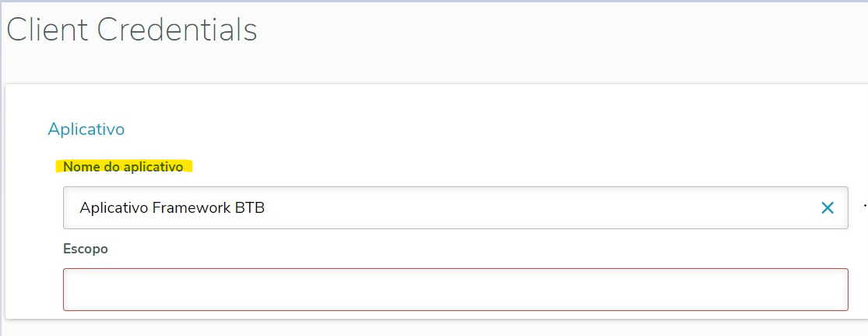868x336 pixels.
Task: Click the 'Aplicativo' section title
Action: tap(86, 129)
